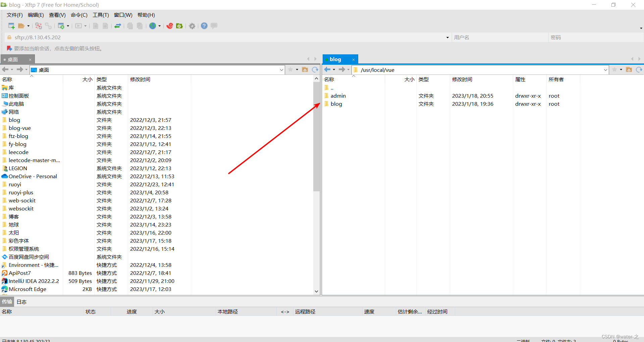Click the local pane home folder icon

click(x=305, y=69)
